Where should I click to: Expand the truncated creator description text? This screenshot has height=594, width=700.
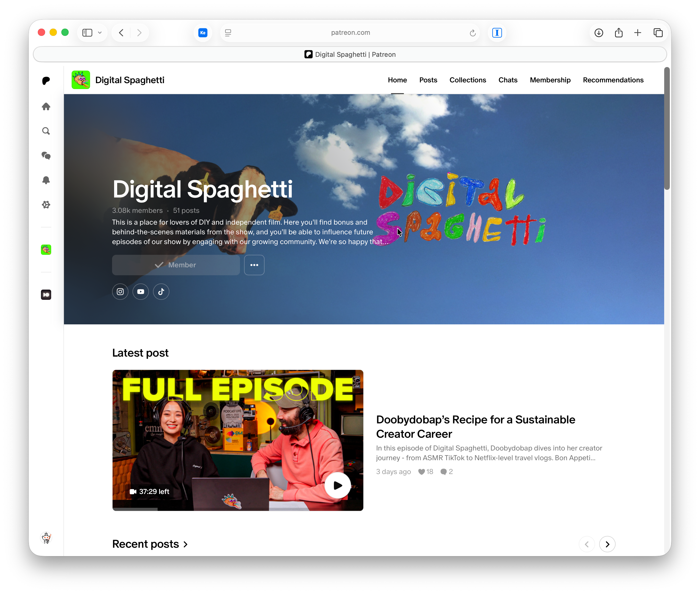250,232
